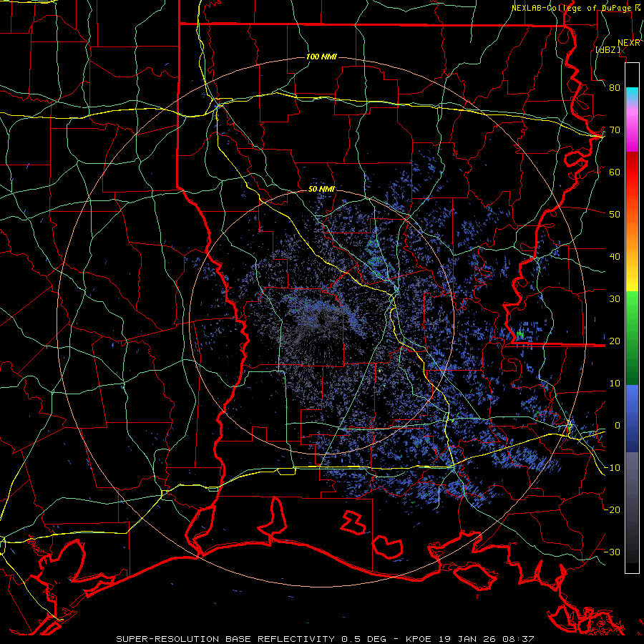The image size is (644, 644).
Task: Click the 80 value on the dBZ scale
Action: click(615, 87)
